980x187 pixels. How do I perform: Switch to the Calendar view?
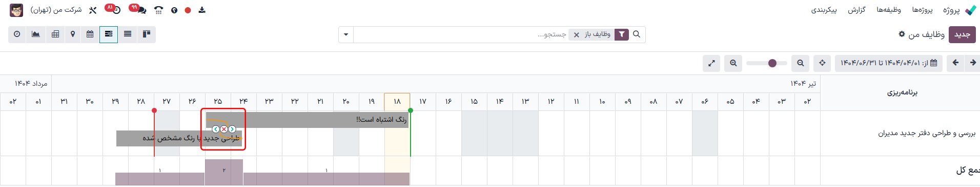coord(90,34)
